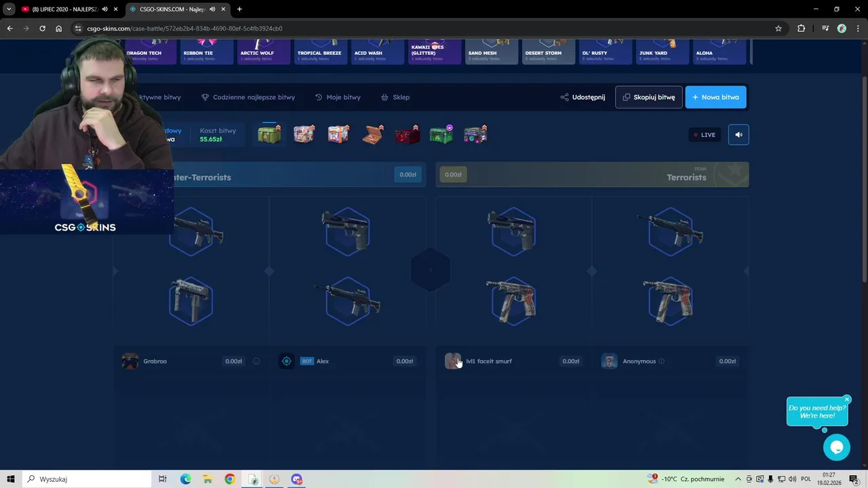This screenshot has width=868, height=488.
Task: Open the Sklep tab
Action: coord(395,97)
